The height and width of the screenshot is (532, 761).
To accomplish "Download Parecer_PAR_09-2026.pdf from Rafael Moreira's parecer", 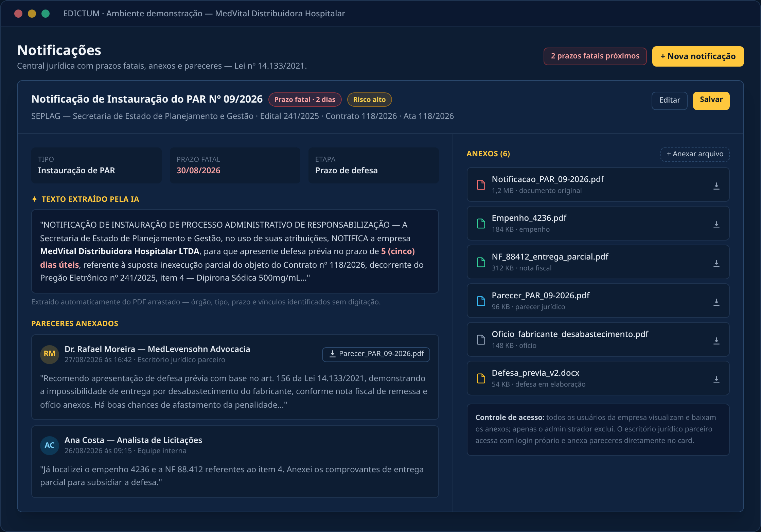I will [376, 354].
